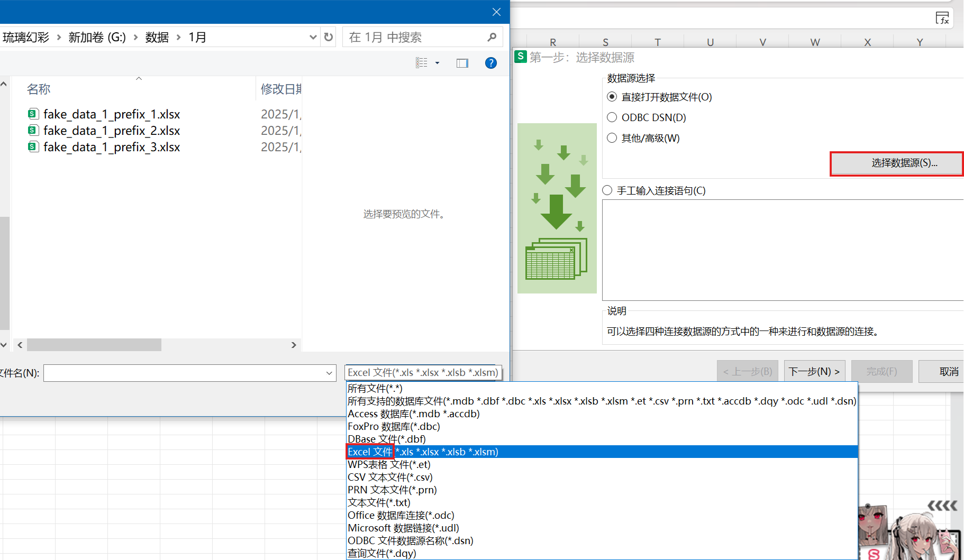The width and height of the screenshot is (964, 560).
Task: Open the 文件名 combo box dropdown arrow
Action: (329, 373)
